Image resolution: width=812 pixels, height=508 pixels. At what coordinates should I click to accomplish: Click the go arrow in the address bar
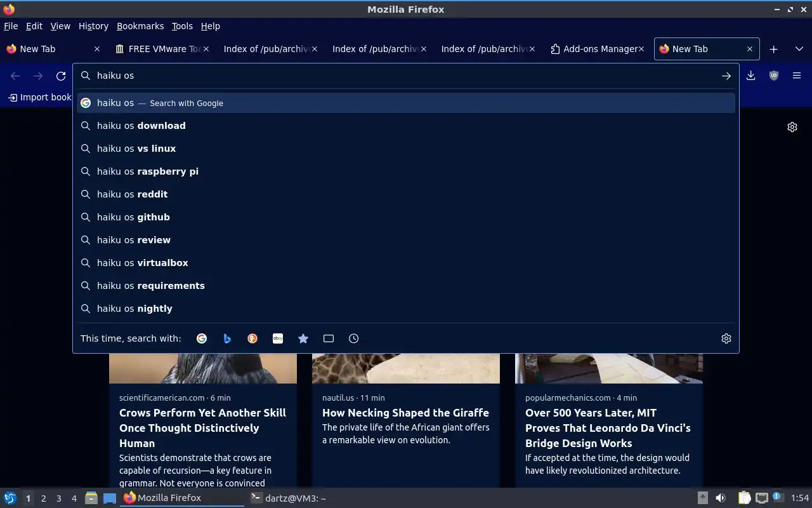point(726,76)
